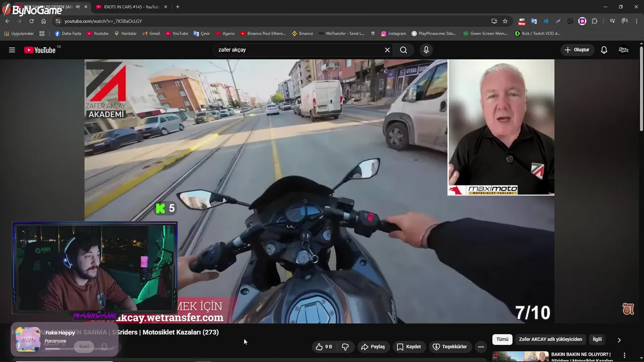Screen dimensions: 644x362
Task: Open the browser home page
Action: pos(43,21)
